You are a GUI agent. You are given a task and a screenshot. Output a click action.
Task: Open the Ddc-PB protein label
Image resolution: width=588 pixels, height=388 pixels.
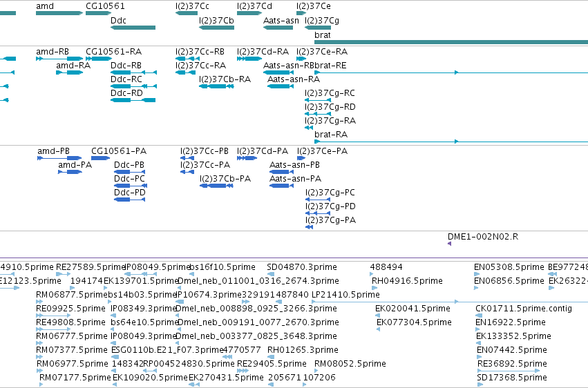[129, 165]
